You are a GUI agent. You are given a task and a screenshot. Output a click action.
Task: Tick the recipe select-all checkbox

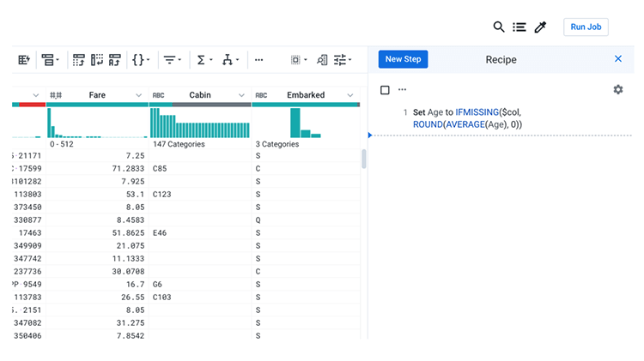[x=385, y=90]
